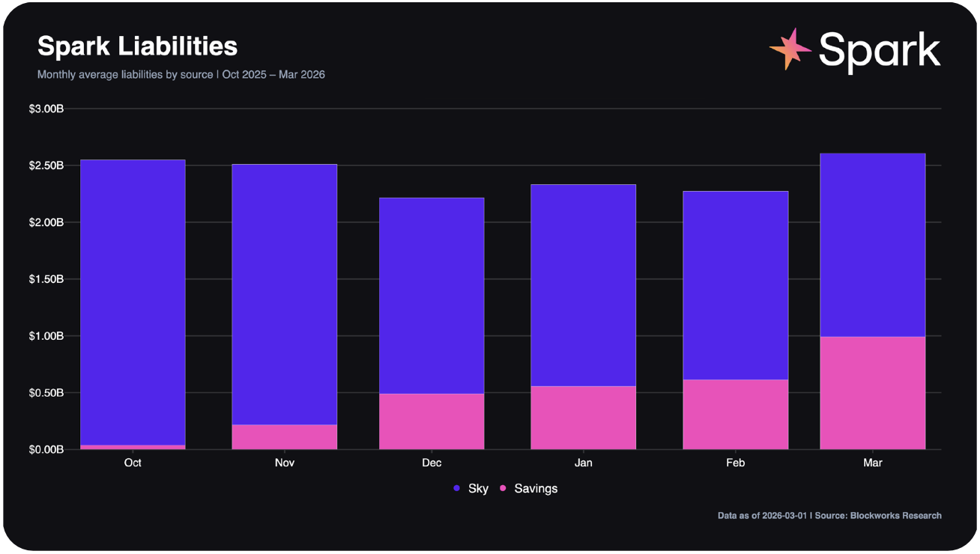The height and width of the screenshot is (554, 980).
Task: Click the $3.00B axis label
Action: click(x=46, y=109)
